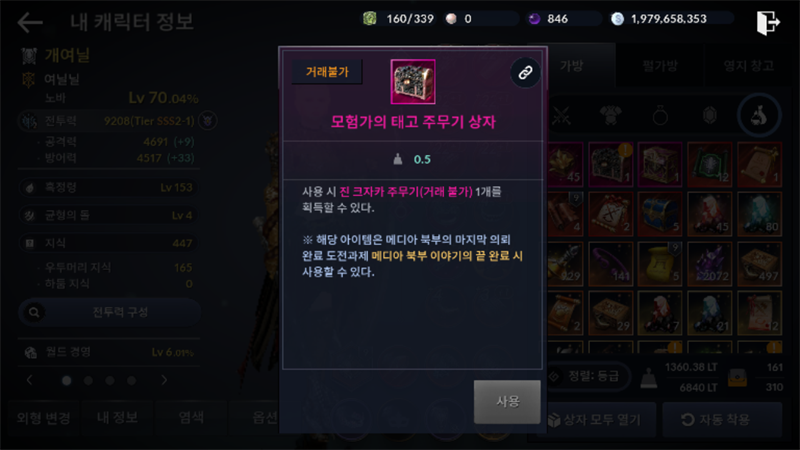Go to previous stats page arrow

pyautogui.click(x=30, y=380)
